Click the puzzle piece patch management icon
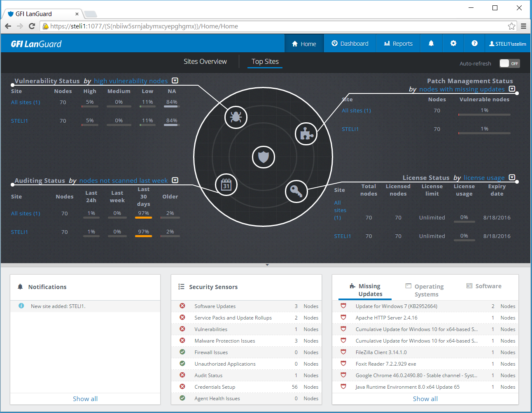Screen dimensions: 532x413 [x=306, y=133]
